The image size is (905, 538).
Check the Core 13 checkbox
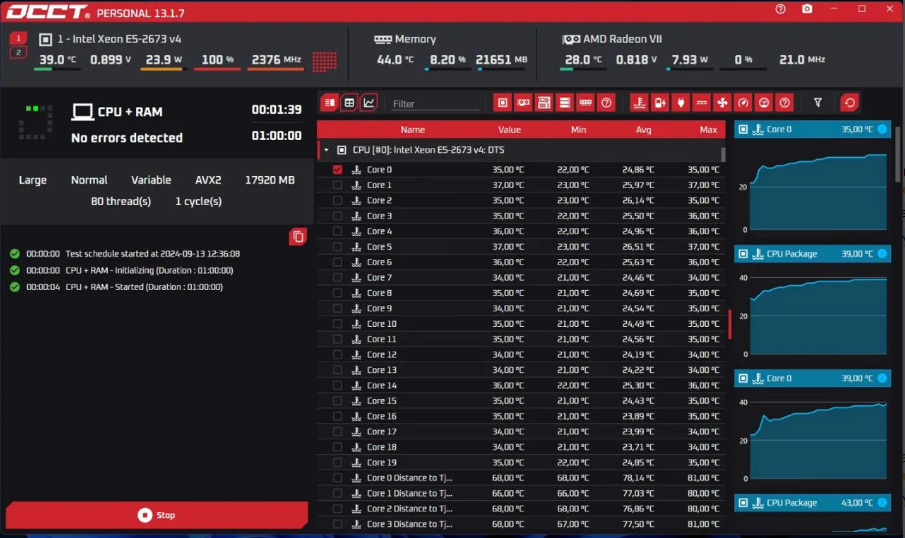click(x=338, y=370)
